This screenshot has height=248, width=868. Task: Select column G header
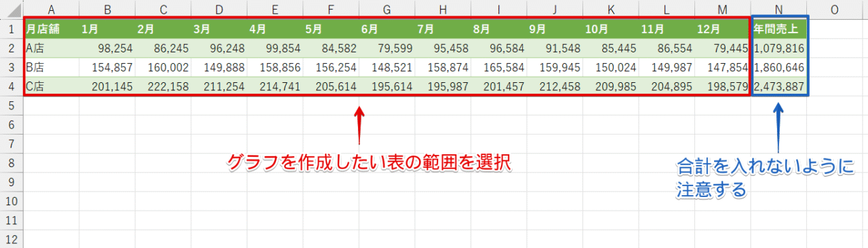tap(387, 9)
